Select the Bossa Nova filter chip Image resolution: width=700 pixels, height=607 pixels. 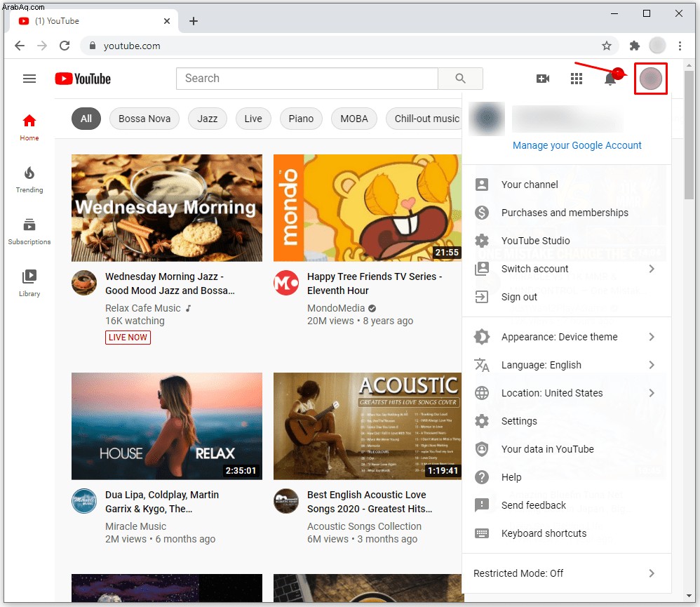click(x=144, y=119)
